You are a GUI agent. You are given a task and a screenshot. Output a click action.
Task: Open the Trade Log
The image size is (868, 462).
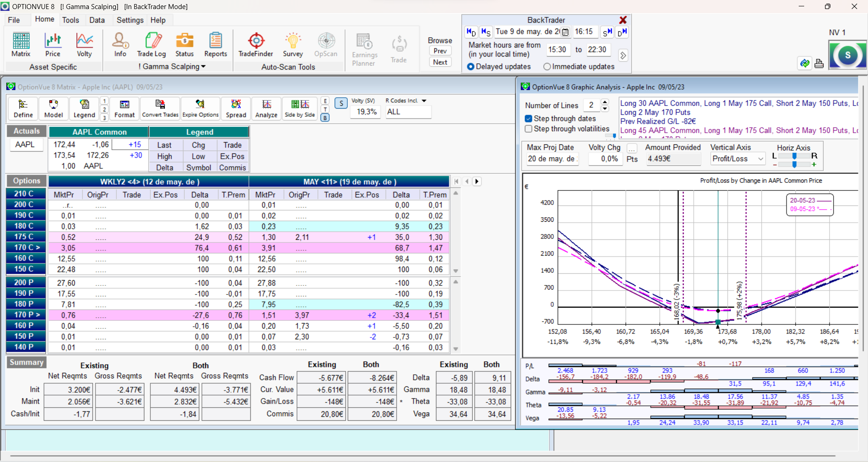pyautogui.click(x=152, y=45)
